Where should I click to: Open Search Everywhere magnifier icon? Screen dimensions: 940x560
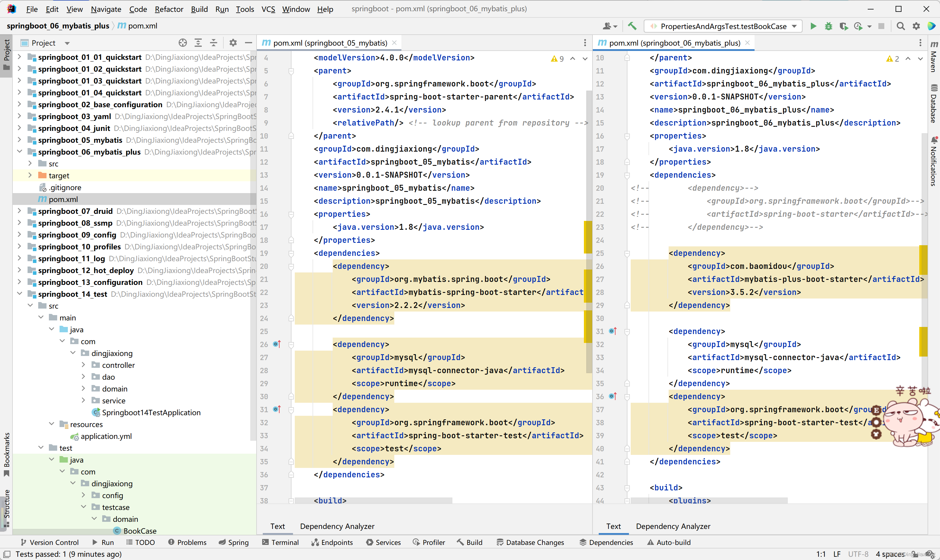(x=901, y=26)
